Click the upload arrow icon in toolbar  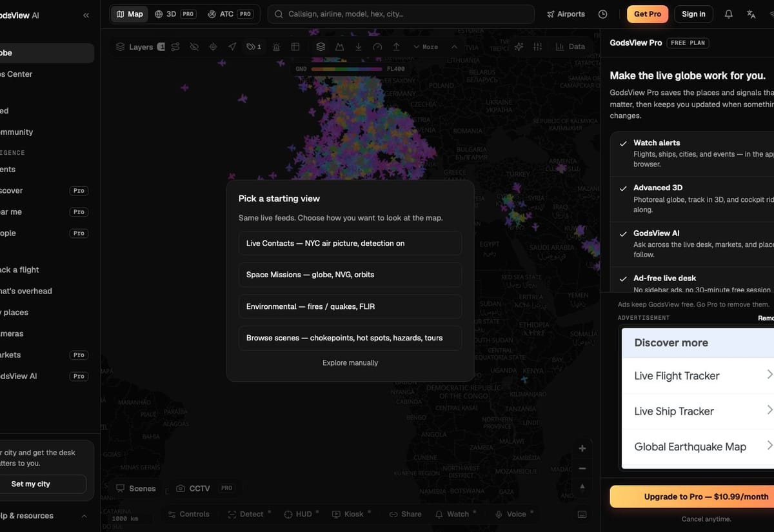pyautogui.click(x=397, y=47)
